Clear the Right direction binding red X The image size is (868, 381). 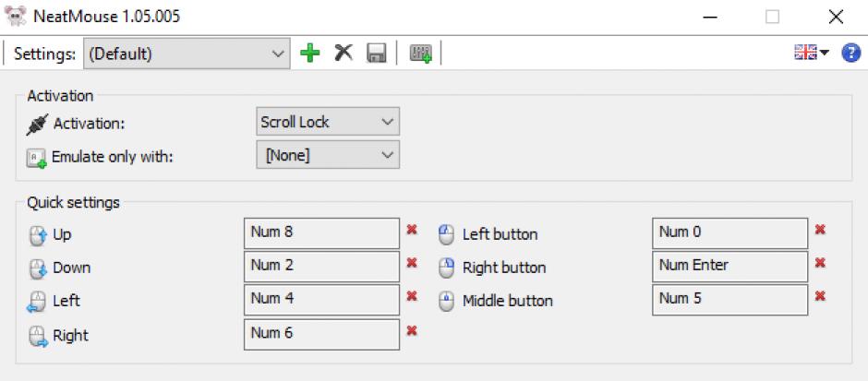pyautogui.click(x=412, y=330)
